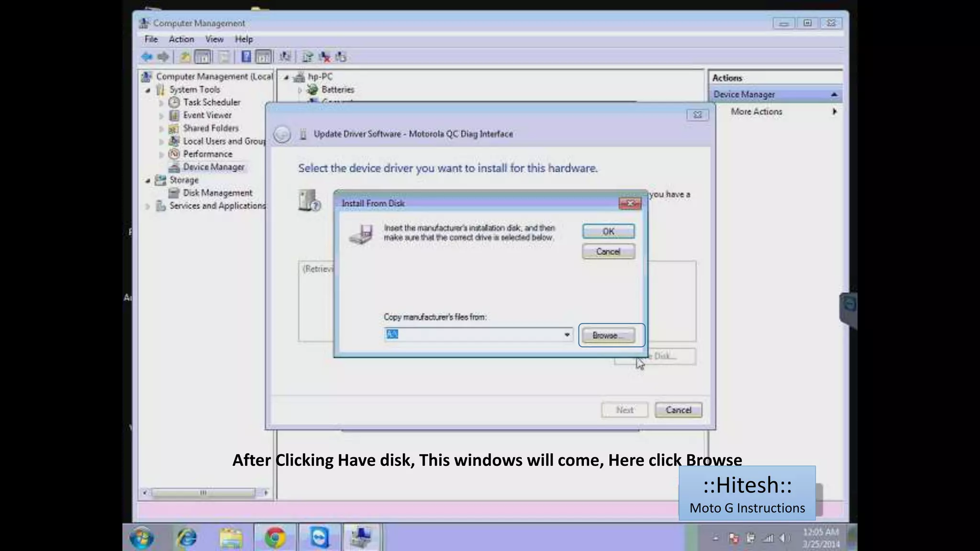Toggle the Show/Hide Action Pane toolbar icon
980x551 pixels.
tap(263, 57)
